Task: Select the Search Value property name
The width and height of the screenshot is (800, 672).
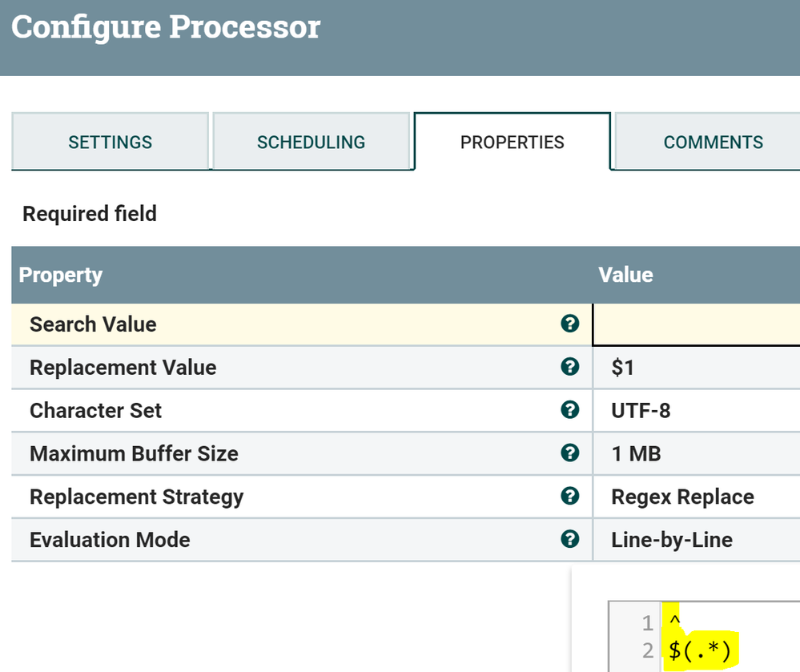Action: (x=93, y=324)
